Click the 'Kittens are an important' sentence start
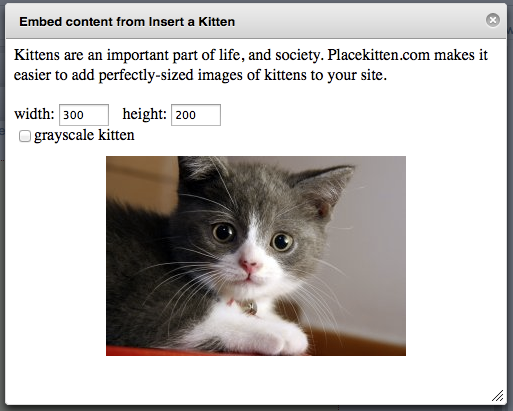The width and height of the screenshot is (513, 411). click(92, 55)
